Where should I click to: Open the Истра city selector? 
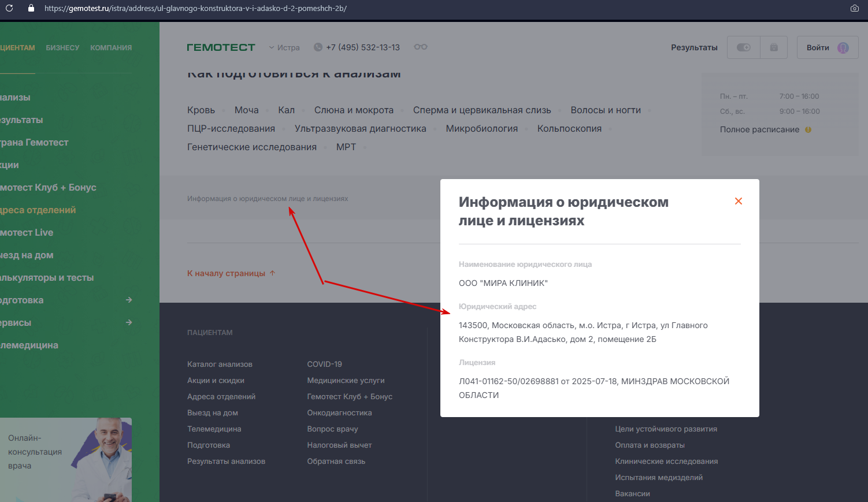point(284,47)
